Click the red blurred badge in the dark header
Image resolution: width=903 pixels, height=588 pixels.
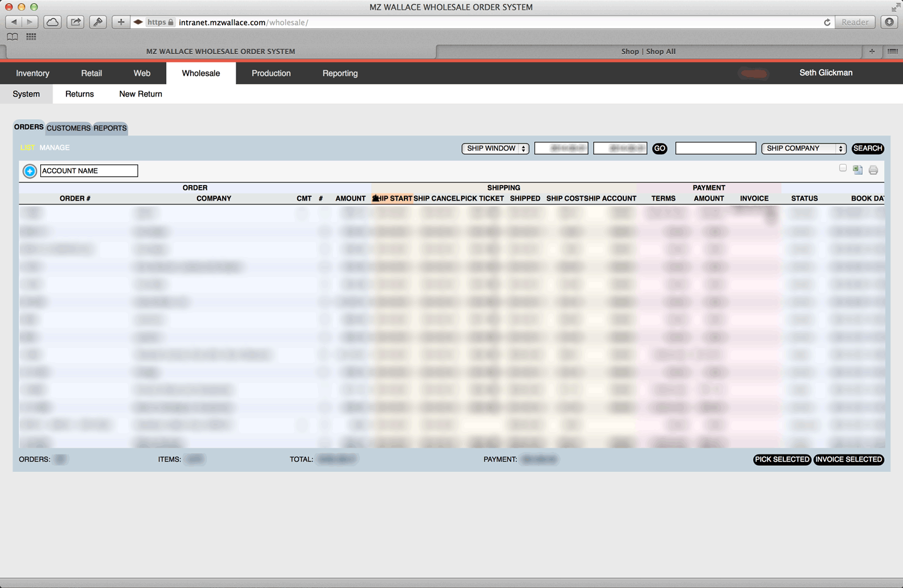tap(754, 73)
